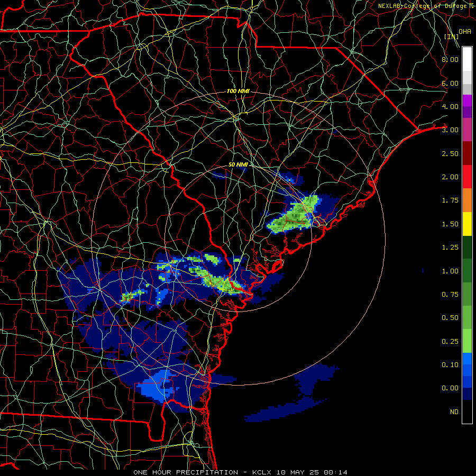Click the dark green 1.25 inch swatch

(467, 247)
